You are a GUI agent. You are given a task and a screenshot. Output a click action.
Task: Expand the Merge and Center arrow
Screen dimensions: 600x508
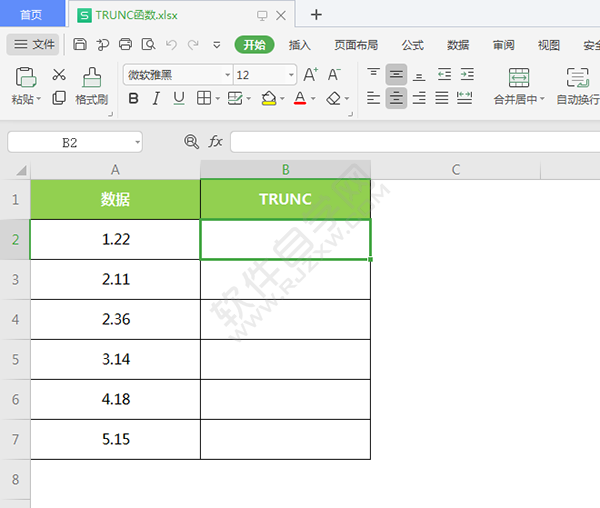click(542, 99)
